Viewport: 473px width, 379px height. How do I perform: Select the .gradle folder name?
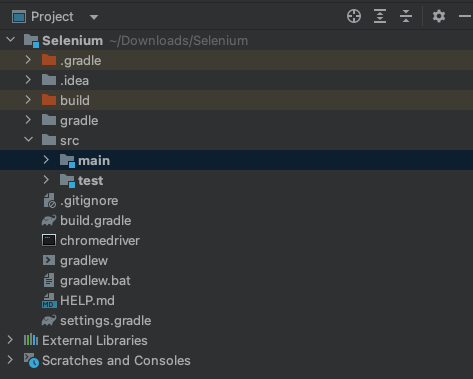coord(81,61)
